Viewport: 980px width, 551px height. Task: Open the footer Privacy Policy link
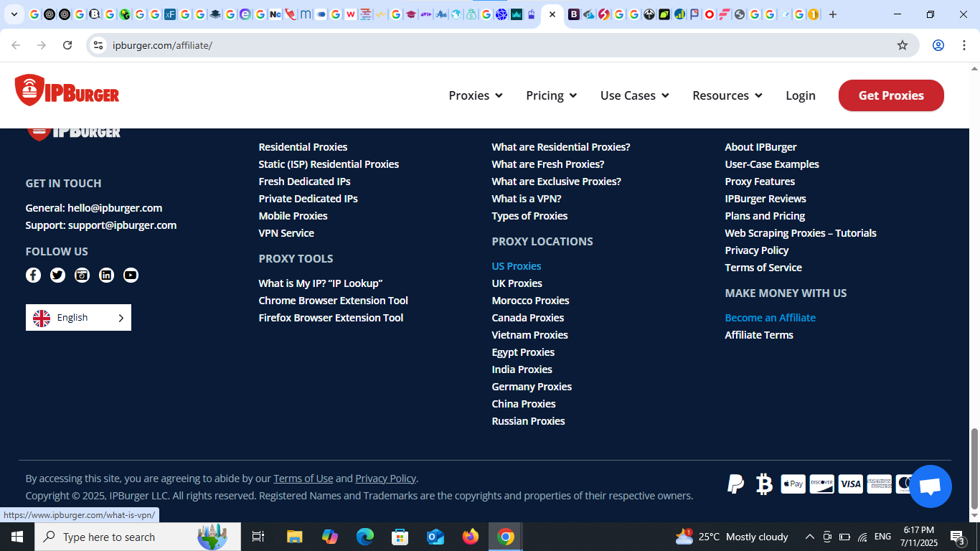pos(385,479)
